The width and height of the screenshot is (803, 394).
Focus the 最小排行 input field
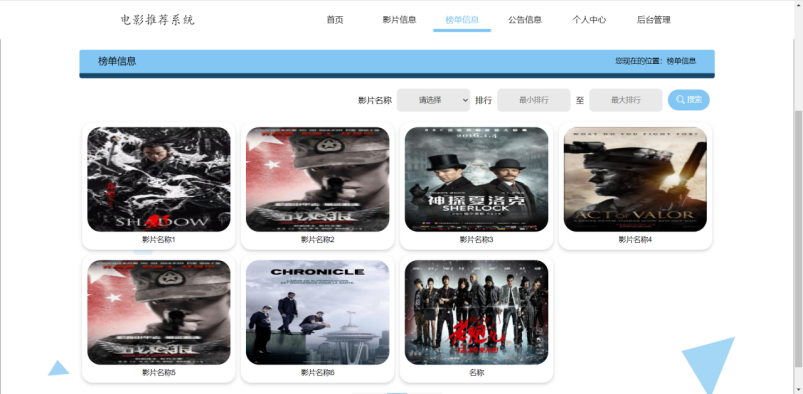(534, 100)
